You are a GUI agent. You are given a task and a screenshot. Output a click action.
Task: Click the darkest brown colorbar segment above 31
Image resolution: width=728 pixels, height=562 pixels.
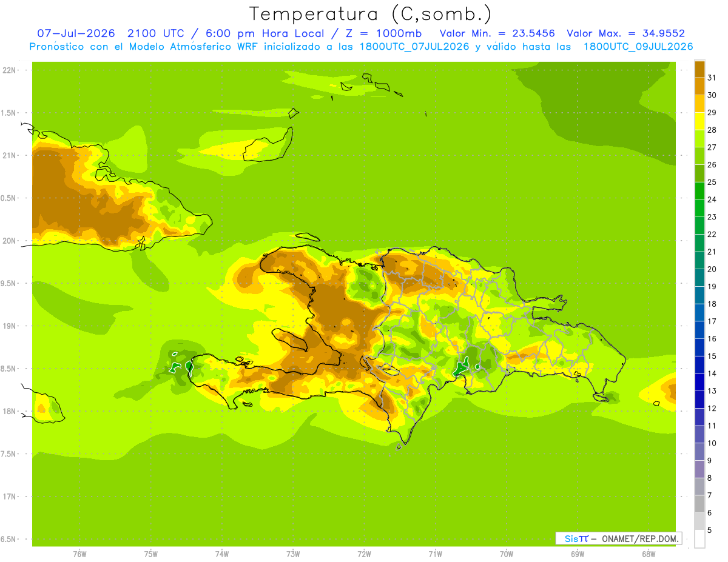(699, 69)
